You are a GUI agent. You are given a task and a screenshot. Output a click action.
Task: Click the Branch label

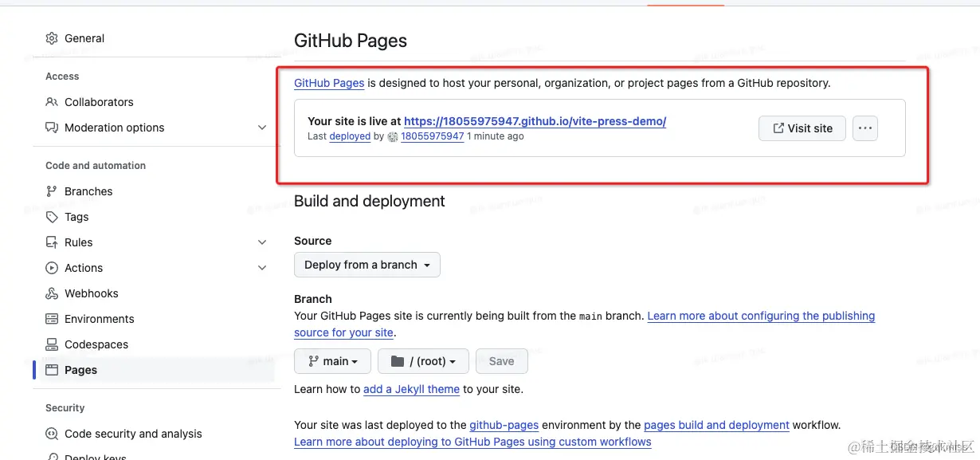coord(313,299)
